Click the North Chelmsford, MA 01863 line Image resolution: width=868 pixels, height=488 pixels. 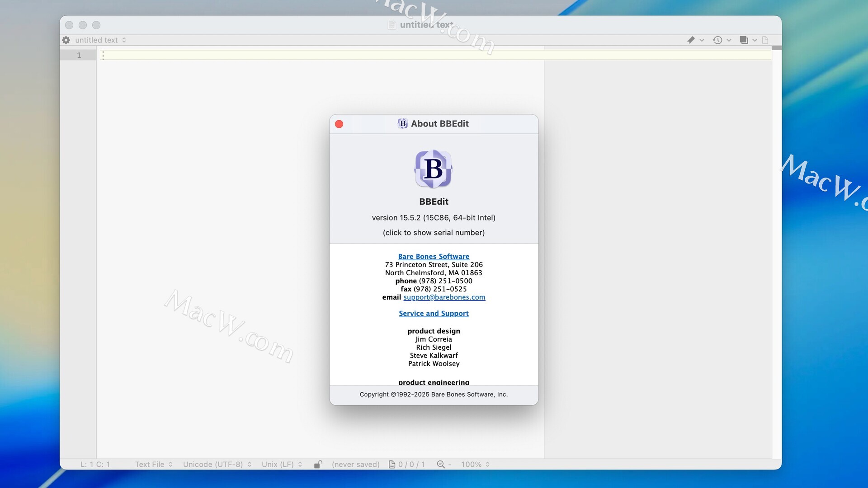click(434, 272)
